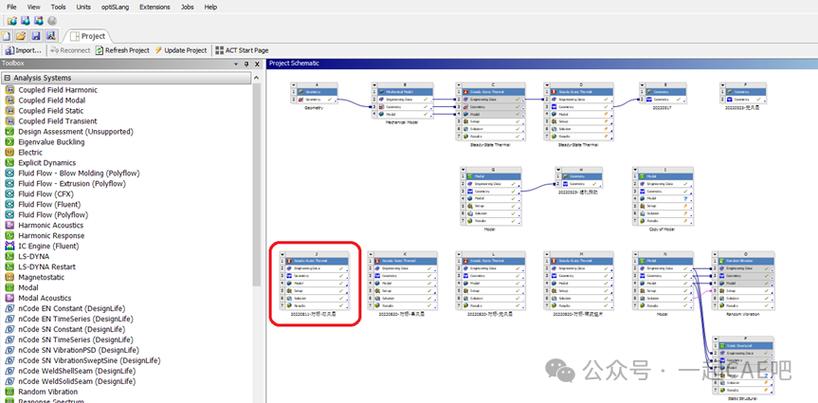Click the Geometry cell icon in system A
Screen dimensions: 818x403
click(301, 99)
